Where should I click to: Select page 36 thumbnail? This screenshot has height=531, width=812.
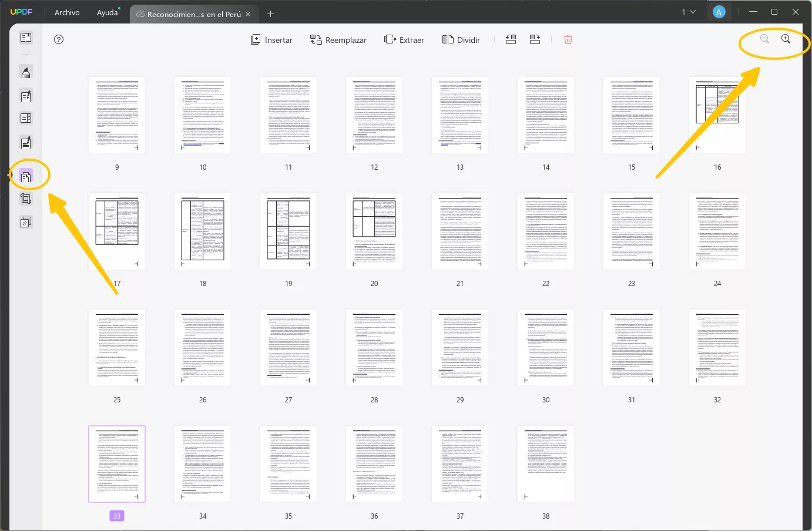(374, 464)
